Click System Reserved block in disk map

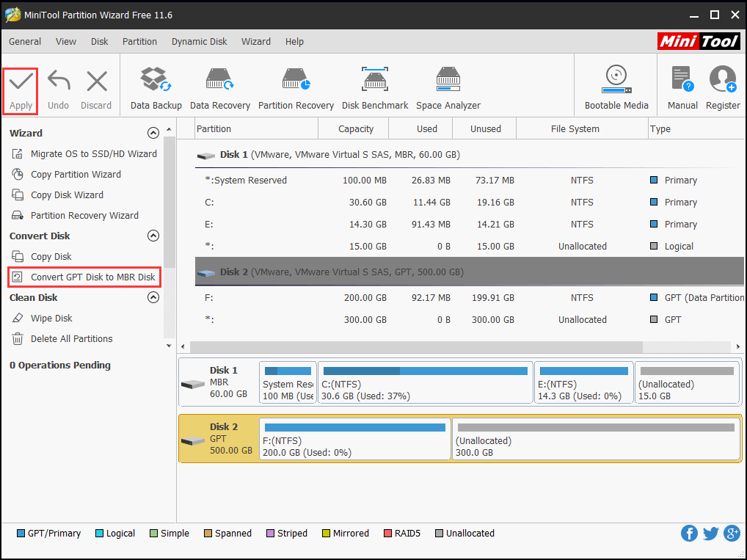(x=288, y=382)
